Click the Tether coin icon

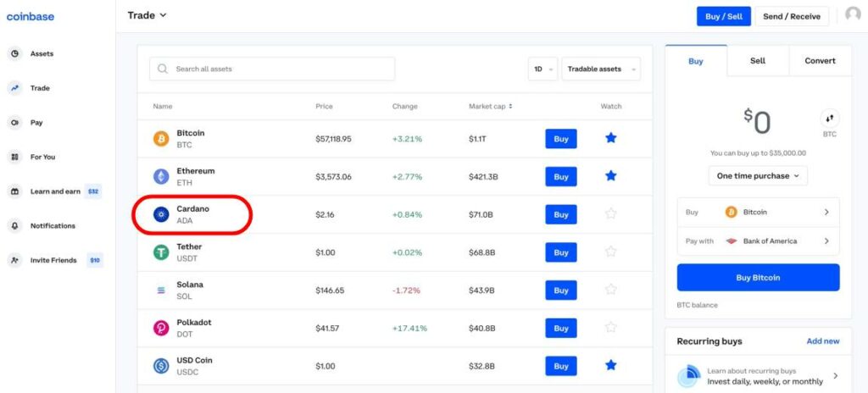[161, 252]
